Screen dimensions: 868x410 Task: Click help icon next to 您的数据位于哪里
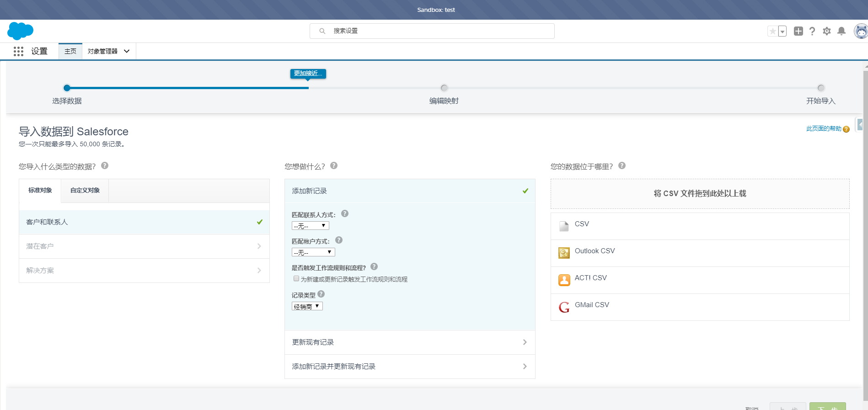(622, 165)
